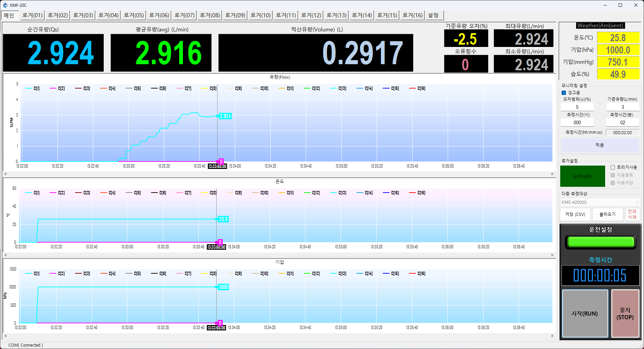Click 기압 chart scrollbar left arrow
The image size is (644, 349).
click(x=5, y=336)
